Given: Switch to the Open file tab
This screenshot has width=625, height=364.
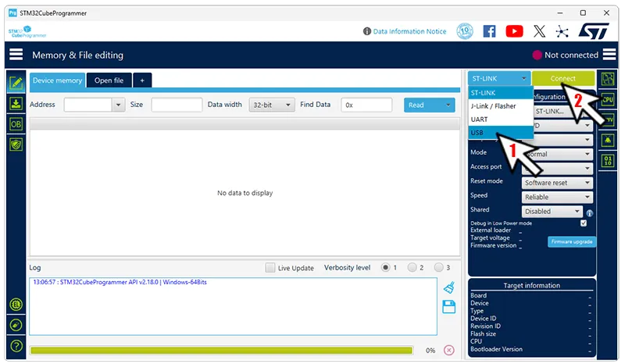Looking at the screenshot, I should coord(109,80).
